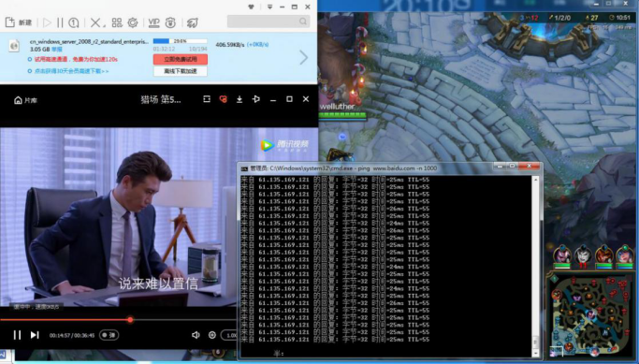Click the red heart favorite icon in the player
The width and height of the screenshot is (639, 364).
[x=223, y=99]
